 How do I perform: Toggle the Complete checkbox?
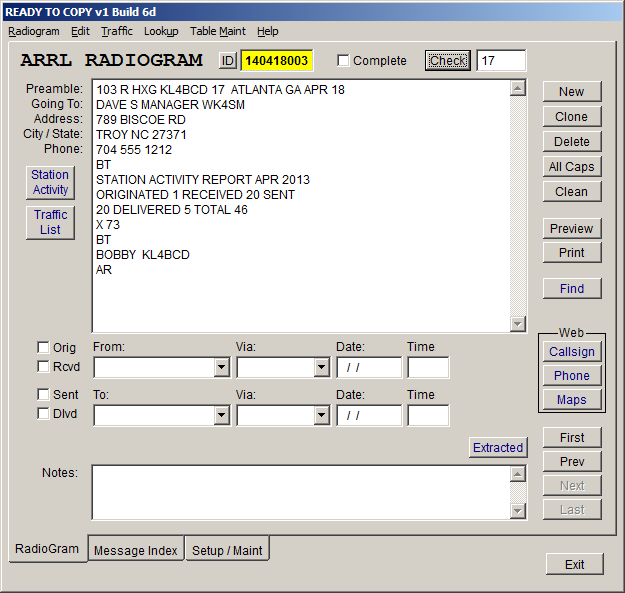pyautogui.click(x=343, y=61)
